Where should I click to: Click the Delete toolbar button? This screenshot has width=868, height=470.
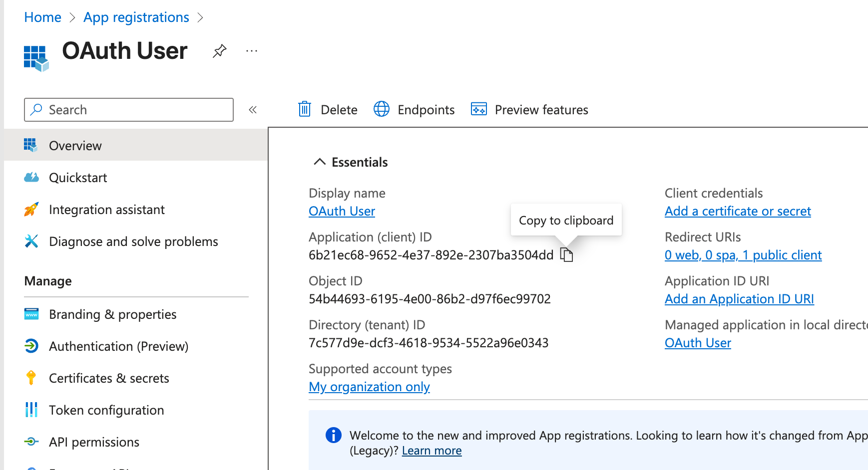(x=328, y=110)
